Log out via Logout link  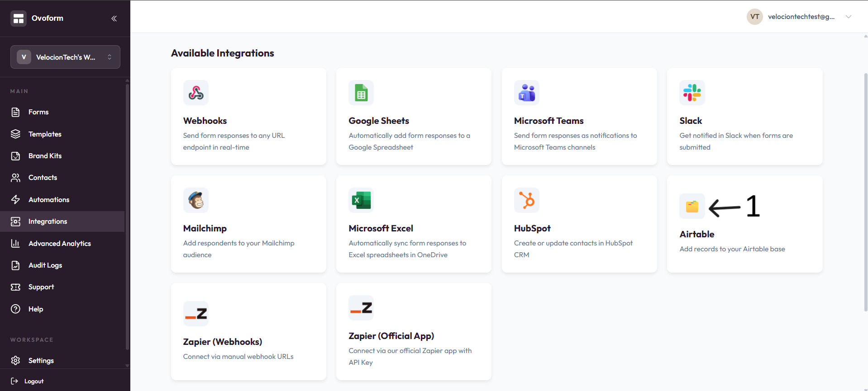click(34, 381)
